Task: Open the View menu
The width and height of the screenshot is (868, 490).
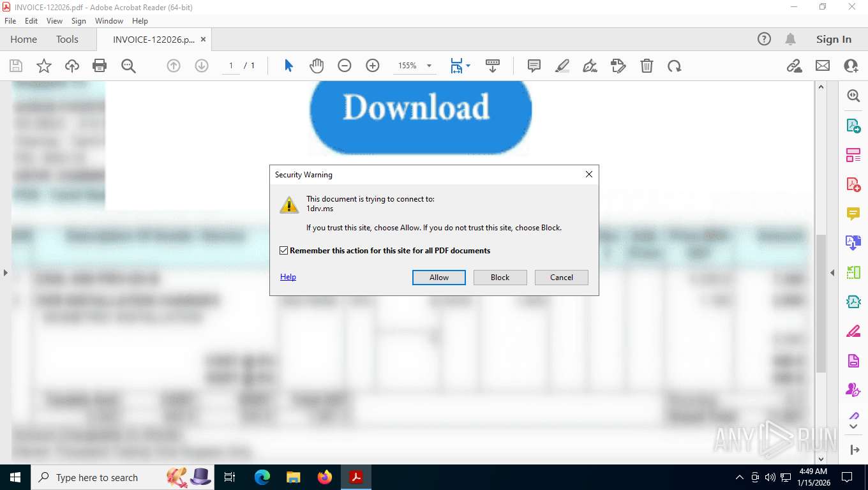Action: pos(54,21)
